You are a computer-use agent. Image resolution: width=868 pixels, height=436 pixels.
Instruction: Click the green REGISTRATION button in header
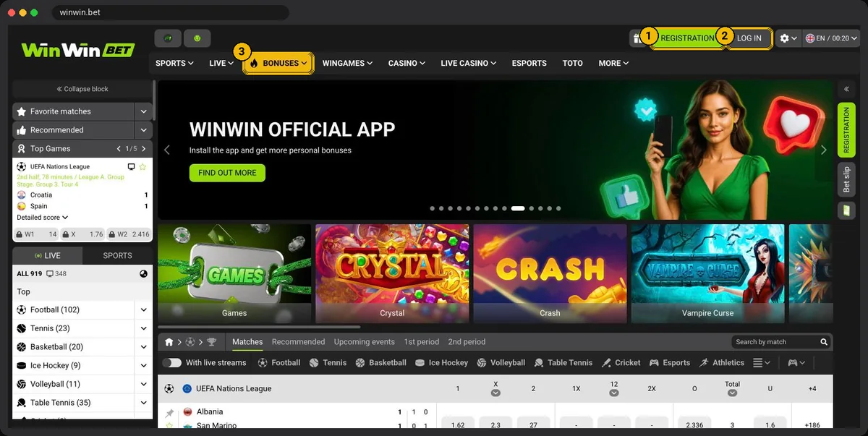687,38
